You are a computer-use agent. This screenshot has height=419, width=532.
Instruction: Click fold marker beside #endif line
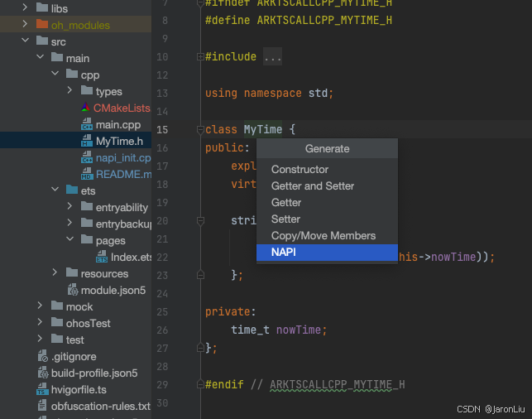click(200, 384)
